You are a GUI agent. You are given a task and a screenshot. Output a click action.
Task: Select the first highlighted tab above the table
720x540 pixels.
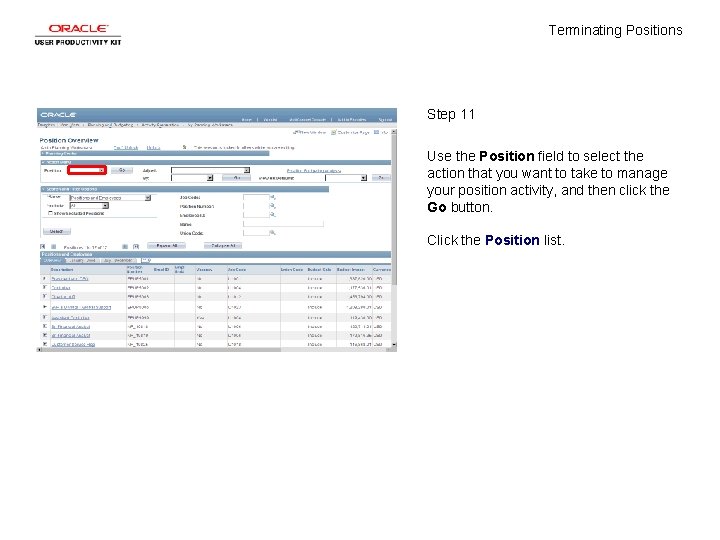coord(52,260)
